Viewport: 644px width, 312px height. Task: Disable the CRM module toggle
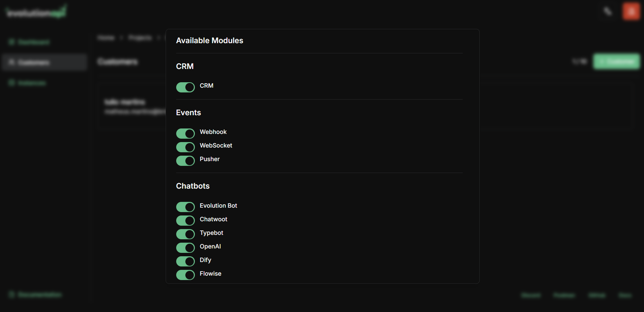(185, 87)
